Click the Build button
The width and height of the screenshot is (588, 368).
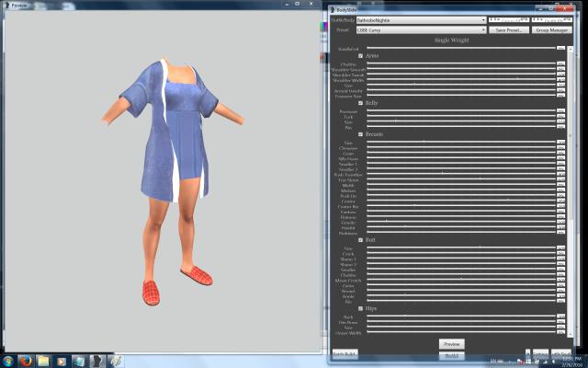[451, 354]
